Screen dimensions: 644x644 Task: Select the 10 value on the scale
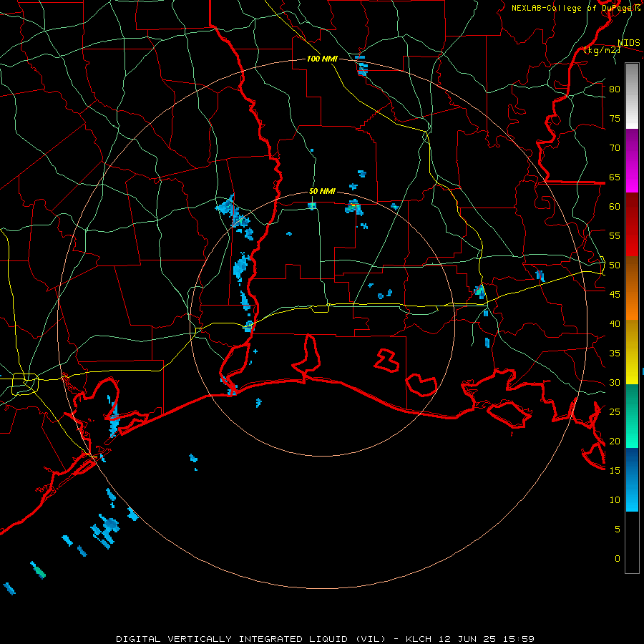tap(615, 500)
